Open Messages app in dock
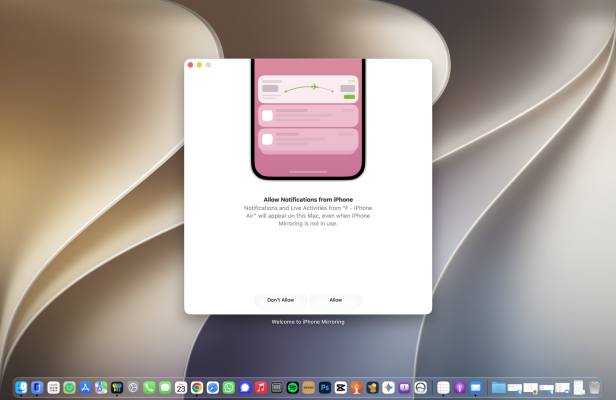The height and width of the screenshot is (400, 616). pos(165,388)
